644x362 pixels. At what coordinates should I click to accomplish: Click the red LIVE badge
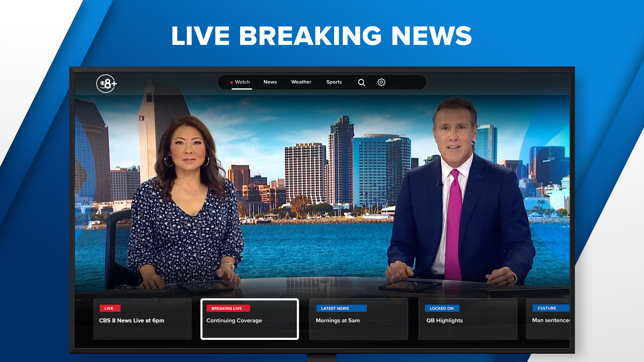[x=110, y=308]
